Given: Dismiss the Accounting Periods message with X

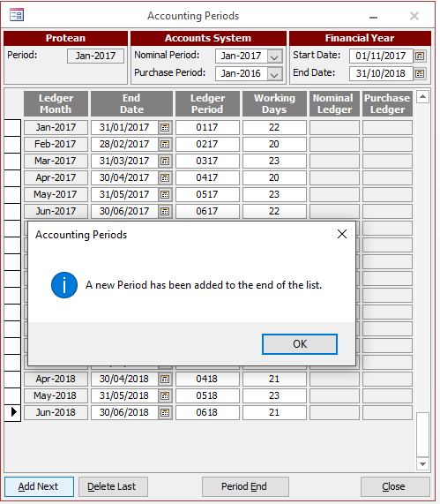Looking at the screenshot, I should [342, 234].
